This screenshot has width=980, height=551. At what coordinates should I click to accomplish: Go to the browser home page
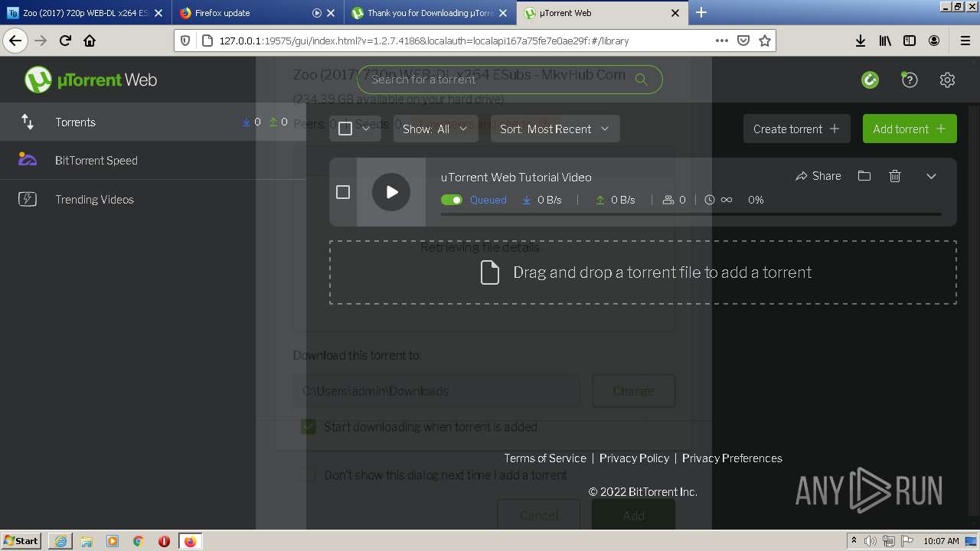pyautogui.click(x=90, y=41)
